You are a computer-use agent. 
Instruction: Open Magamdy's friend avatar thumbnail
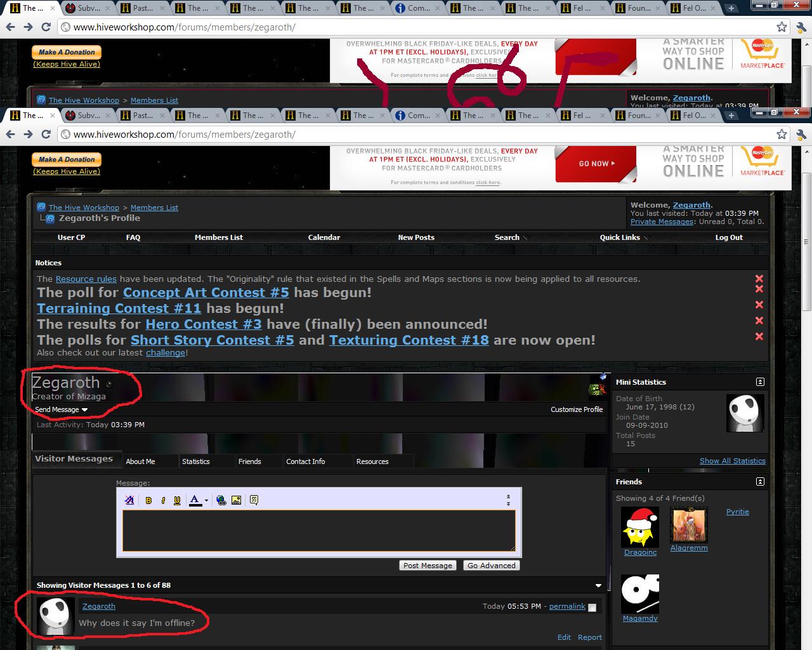pyautogui.click(x=640, y=594)
